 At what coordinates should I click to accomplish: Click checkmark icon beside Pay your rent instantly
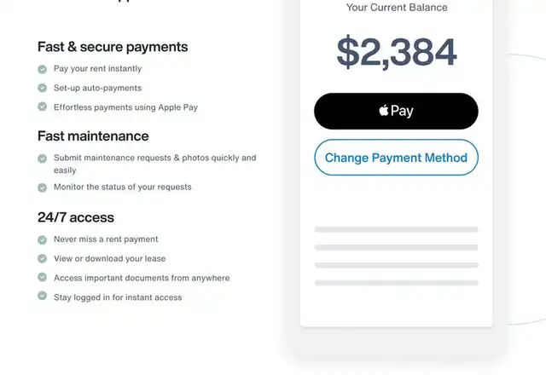point(42,69)
